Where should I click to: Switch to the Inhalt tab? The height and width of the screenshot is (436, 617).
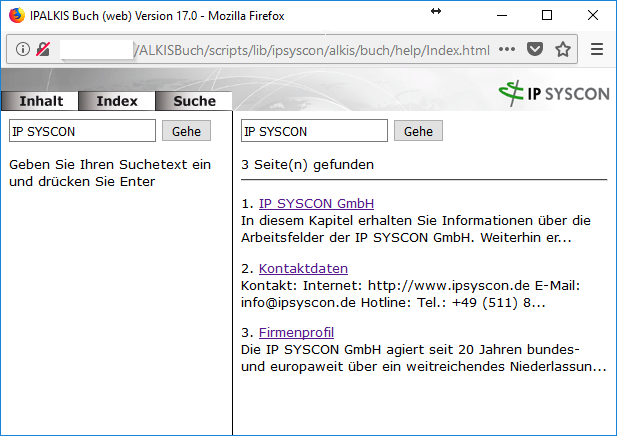click(x=40, y=101)
